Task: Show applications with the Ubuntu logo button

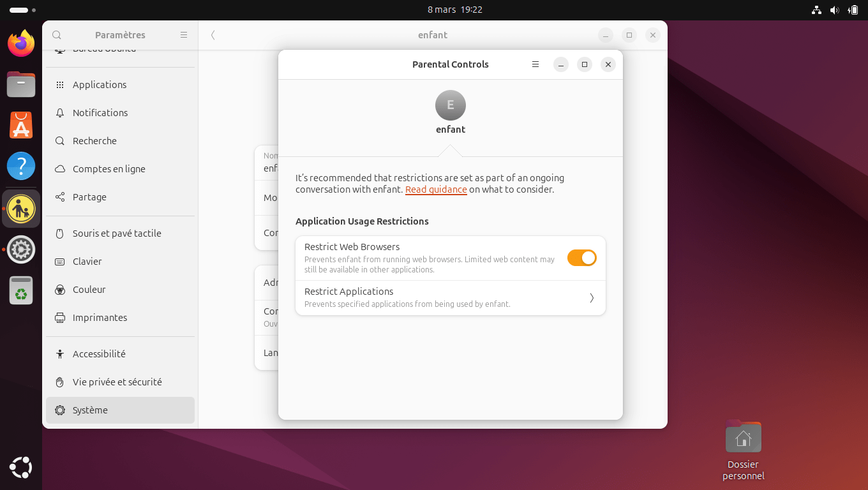Action: 21,468
